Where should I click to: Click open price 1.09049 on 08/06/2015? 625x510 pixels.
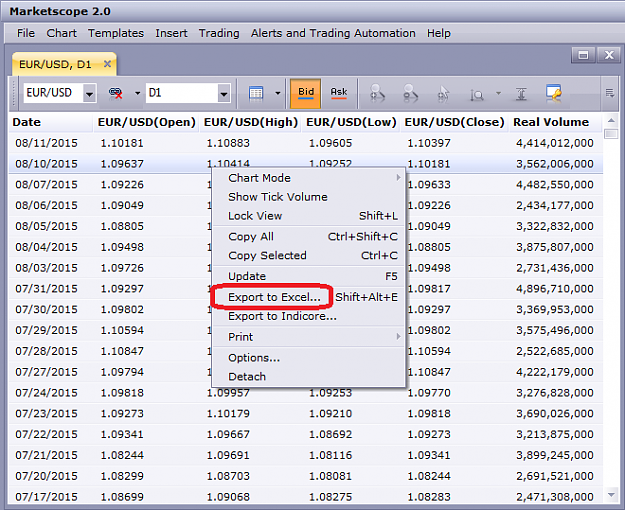[x=122, y=205]
